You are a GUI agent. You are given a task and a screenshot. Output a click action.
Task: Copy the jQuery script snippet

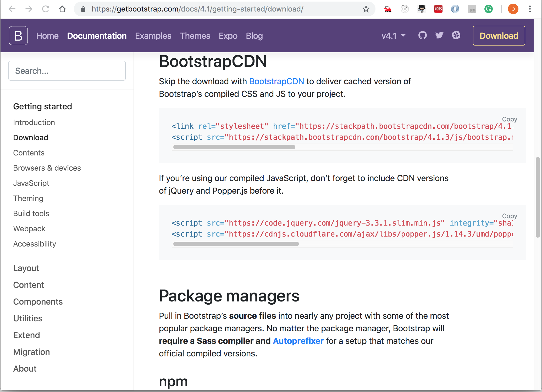509,216
